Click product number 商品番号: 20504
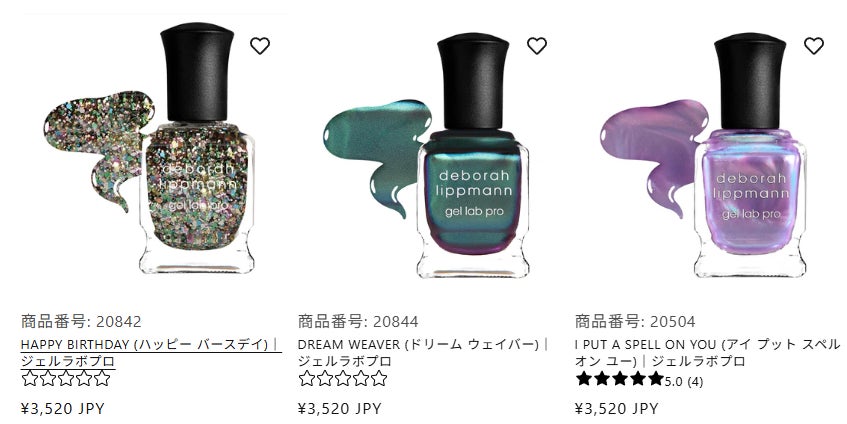 635,321
